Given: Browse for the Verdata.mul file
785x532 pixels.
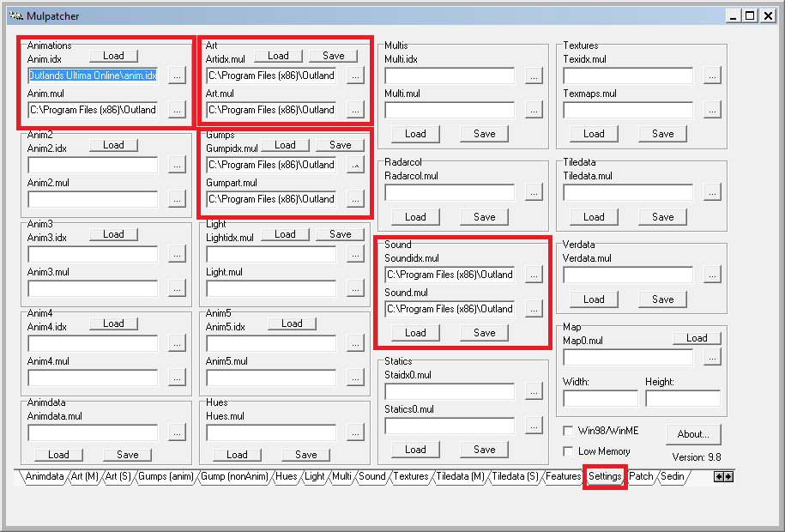Looking at the screenshot, I should coord(712,275).
